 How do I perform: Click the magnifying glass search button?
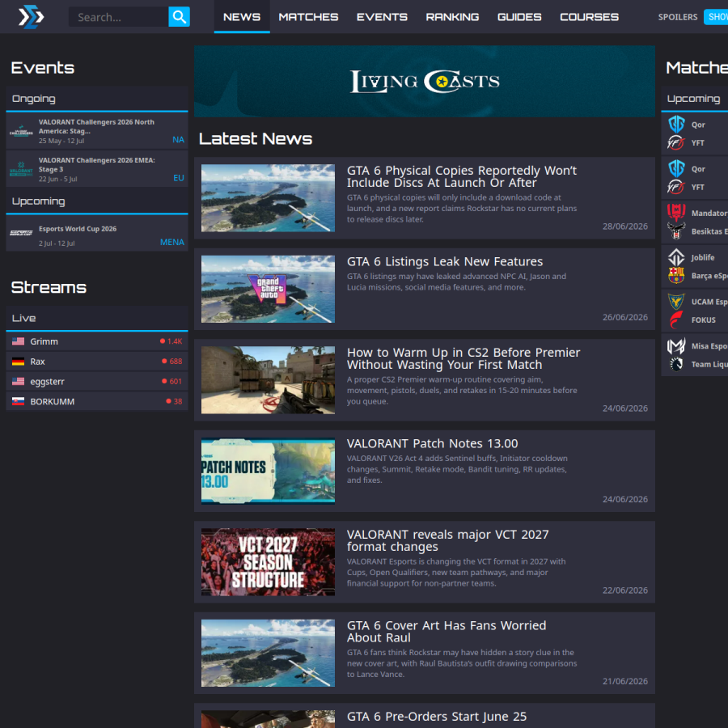[x=179, y=17]
